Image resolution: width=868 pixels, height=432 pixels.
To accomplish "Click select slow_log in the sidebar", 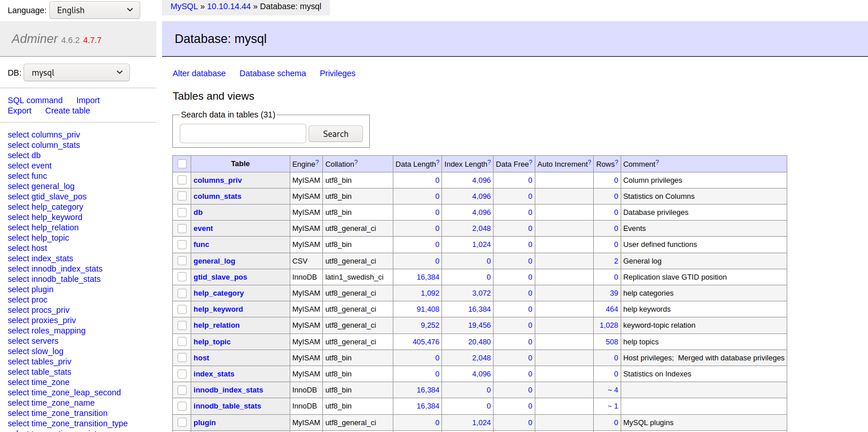I will (x=35, y=351).
